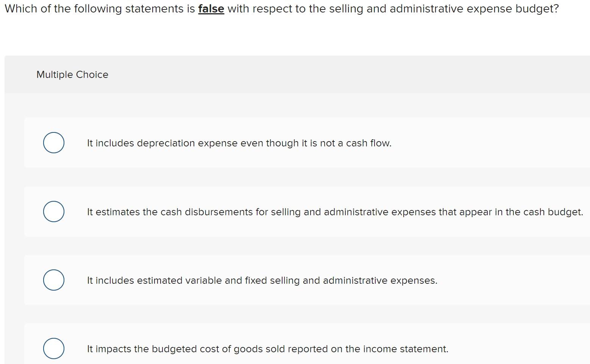590x364 pixels.
Task: Select the radio button for the cost of goods sold option
Action: click(53, 348)
